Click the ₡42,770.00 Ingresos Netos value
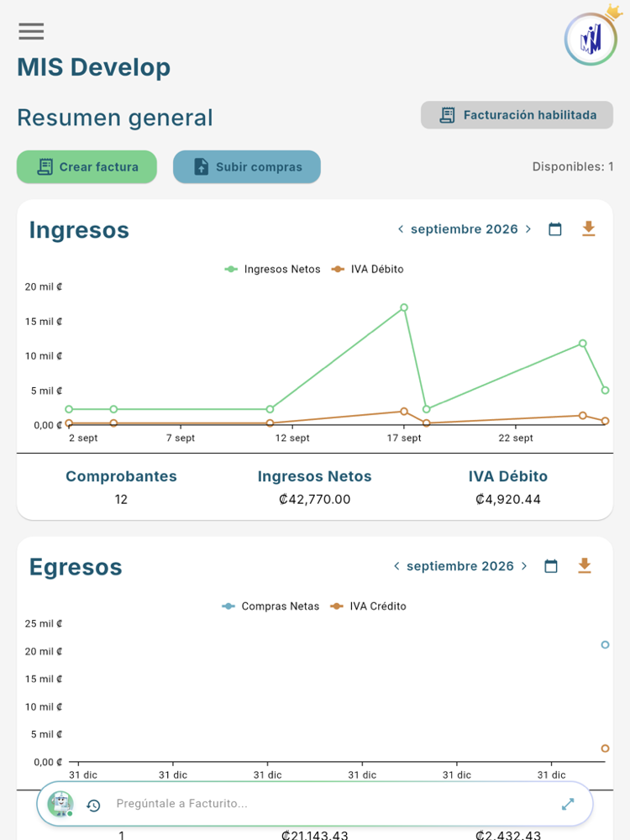 pos(314,500)
